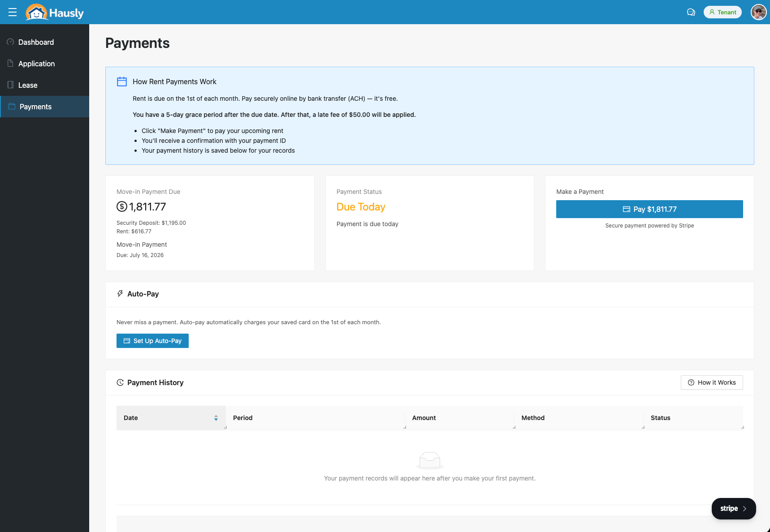This screenshot has width=770, height=532.
Task: Click the Status column header
Action: click(x=693, y=418)
